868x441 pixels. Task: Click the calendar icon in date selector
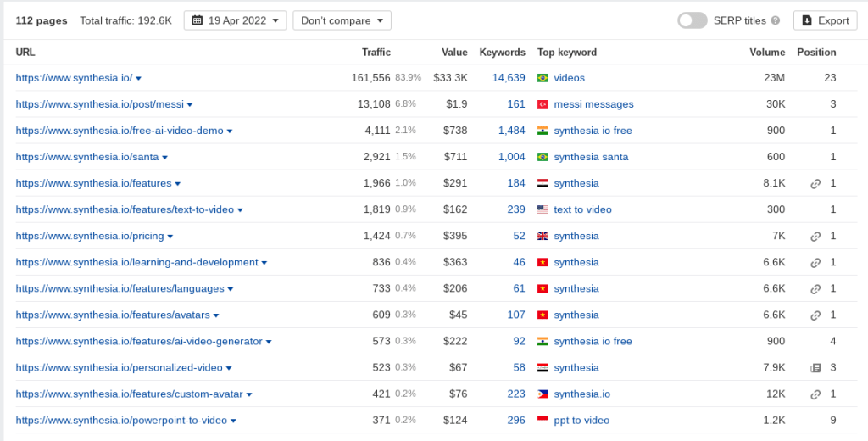[x=197, y=20]
